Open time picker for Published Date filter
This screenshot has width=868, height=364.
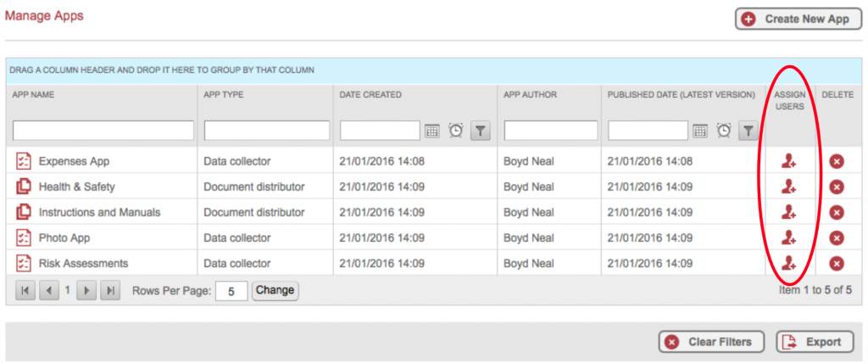(x=724, y=131)
